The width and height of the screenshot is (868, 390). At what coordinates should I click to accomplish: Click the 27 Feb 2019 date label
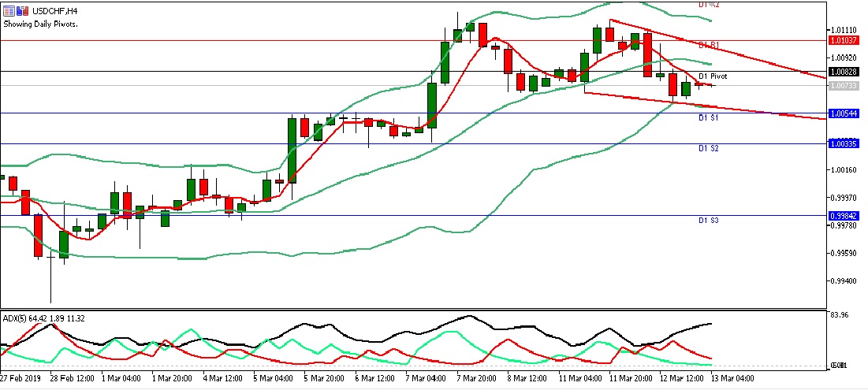[x=21, y=377]
